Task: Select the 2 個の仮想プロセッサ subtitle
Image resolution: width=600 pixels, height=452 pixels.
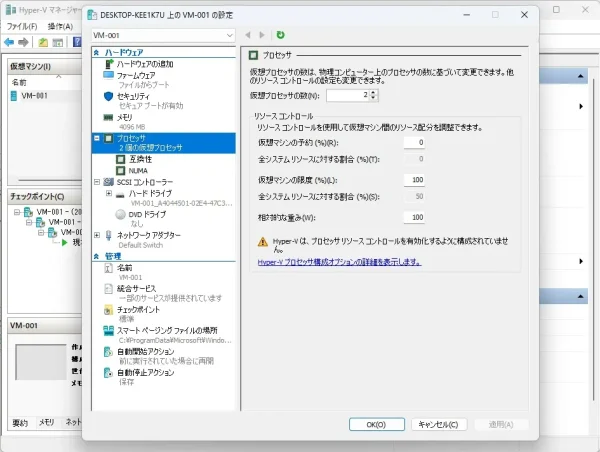Action: 150,148
